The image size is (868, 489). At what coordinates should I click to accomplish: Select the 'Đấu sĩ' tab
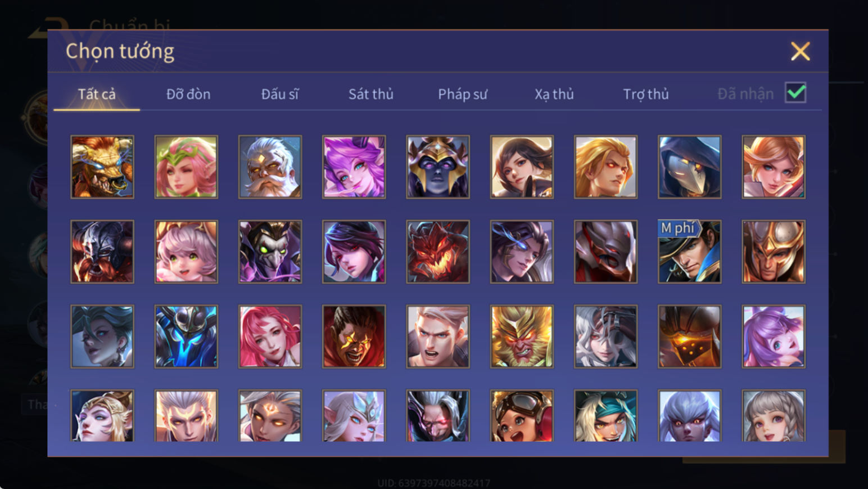coord(280,94)
